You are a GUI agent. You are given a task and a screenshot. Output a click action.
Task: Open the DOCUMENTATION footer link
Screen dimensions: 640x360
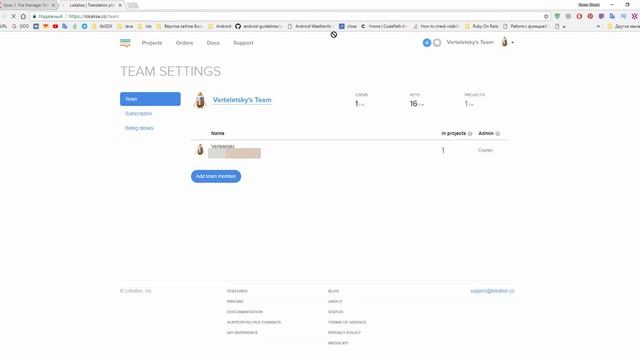pyautogui.click(x=245, y=312)
